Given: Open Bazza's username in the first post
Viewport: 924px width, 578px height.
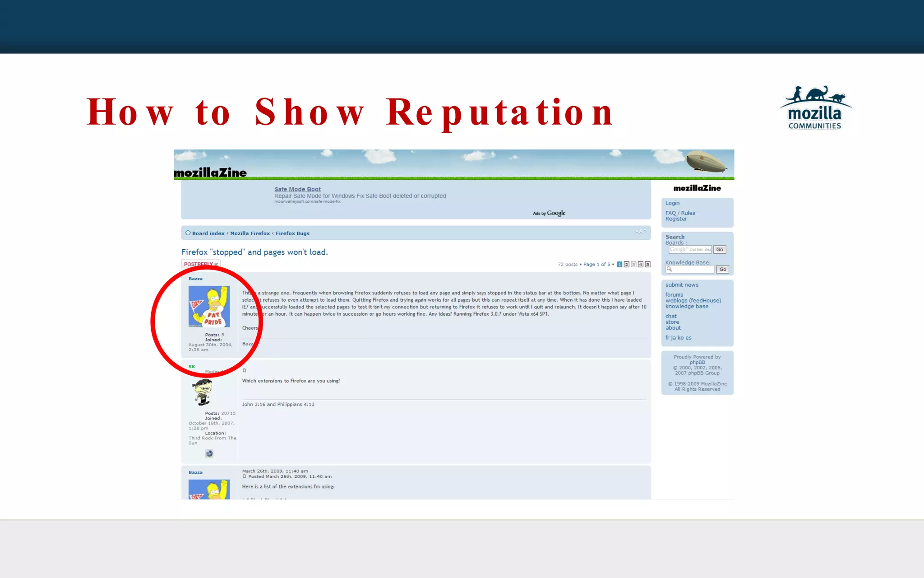Looking at the screenshot, I should click(195, 279).
